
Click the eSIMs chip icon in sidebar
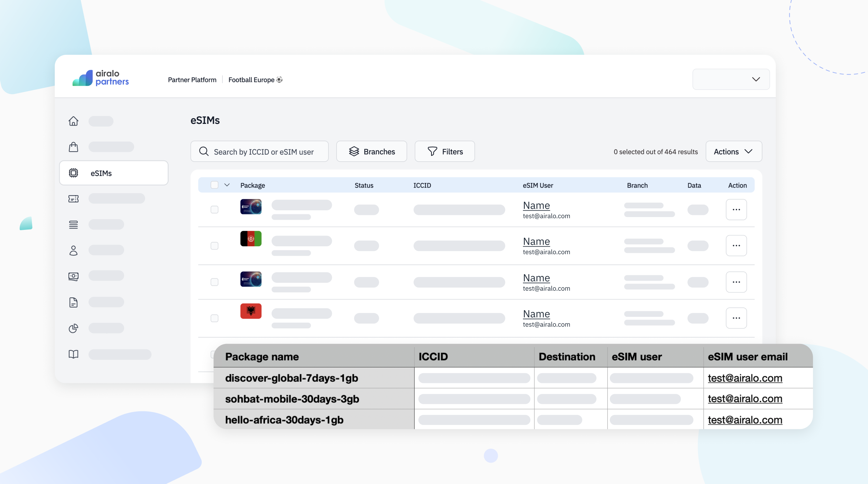pyautogui.click(x=73, y=173)
